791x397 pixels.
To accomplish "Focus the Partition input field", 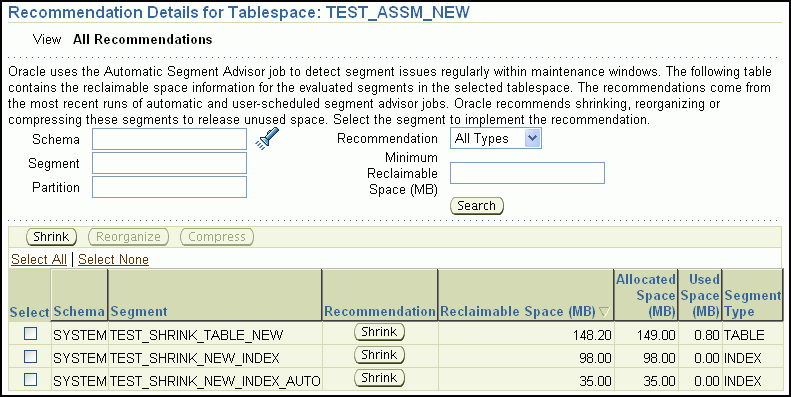I will click(x=170, y=187).
